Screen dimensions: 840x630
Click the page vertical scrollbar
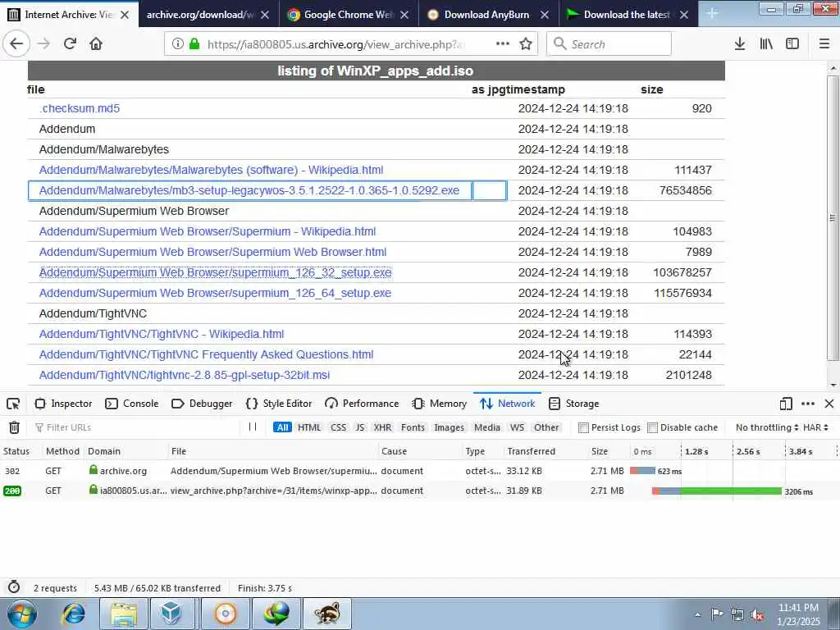point(833,217)
